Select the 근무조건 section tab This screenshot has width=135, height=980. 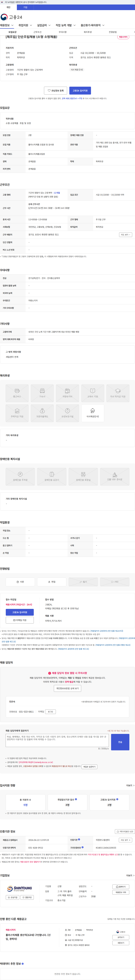coord(37,32)
